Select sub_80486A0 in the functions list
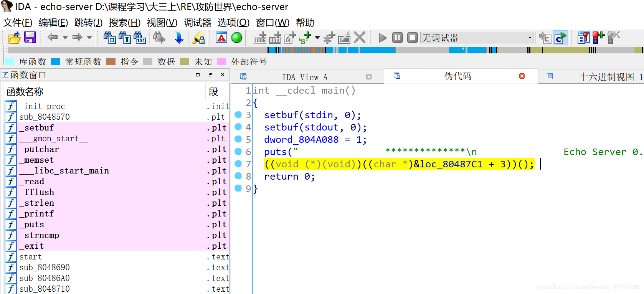 click(117, 278)
